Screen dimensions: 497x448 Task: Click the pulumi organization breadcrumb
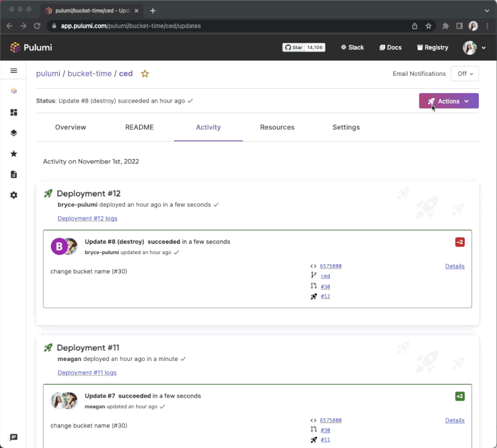[48, 73]
